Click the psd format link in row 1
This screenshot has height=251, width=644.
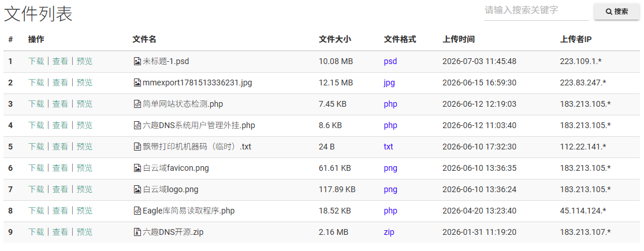tap(390, 62)
